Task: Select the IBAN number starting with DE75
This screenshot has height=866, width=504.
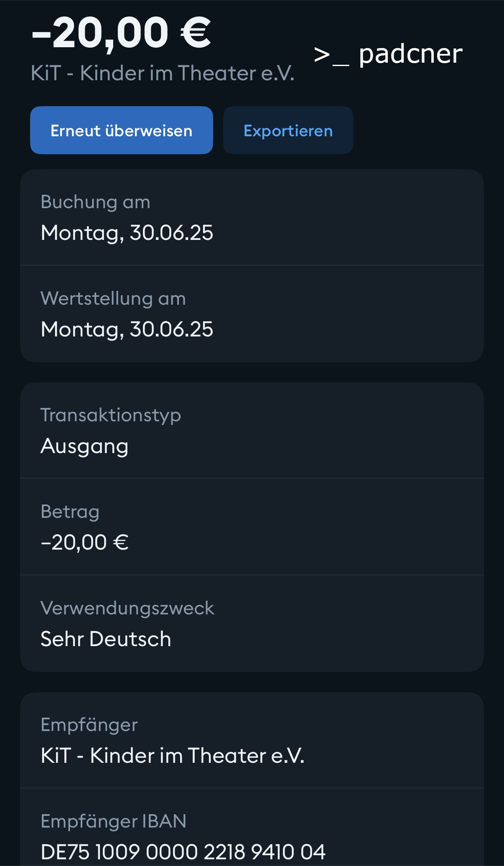Action: [x=183, y=851]
